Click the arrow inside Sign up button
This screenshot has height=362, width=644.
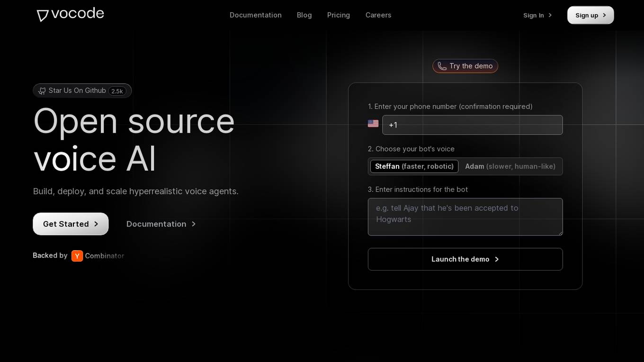[x=604, y=15]
